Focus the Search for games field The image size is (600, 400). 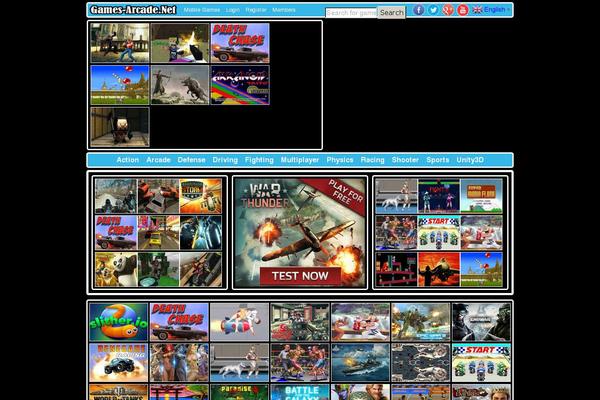point(351,13)
